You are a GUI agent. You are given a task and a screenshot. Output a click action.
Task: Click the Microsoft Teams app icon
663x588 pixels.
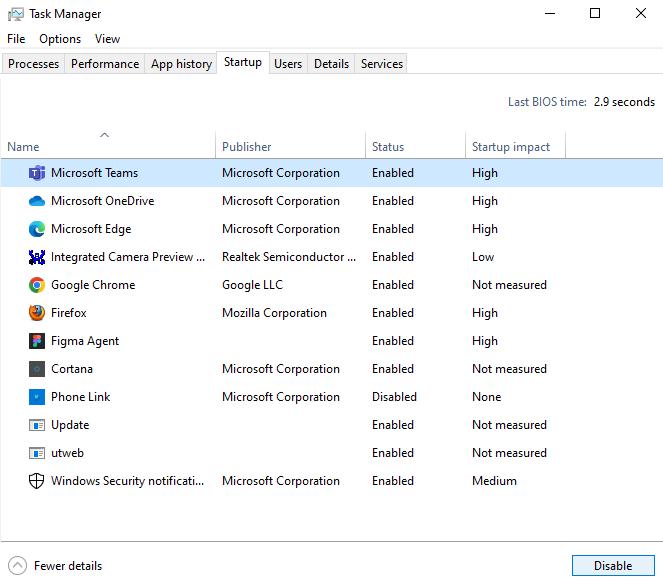[37, 173]
